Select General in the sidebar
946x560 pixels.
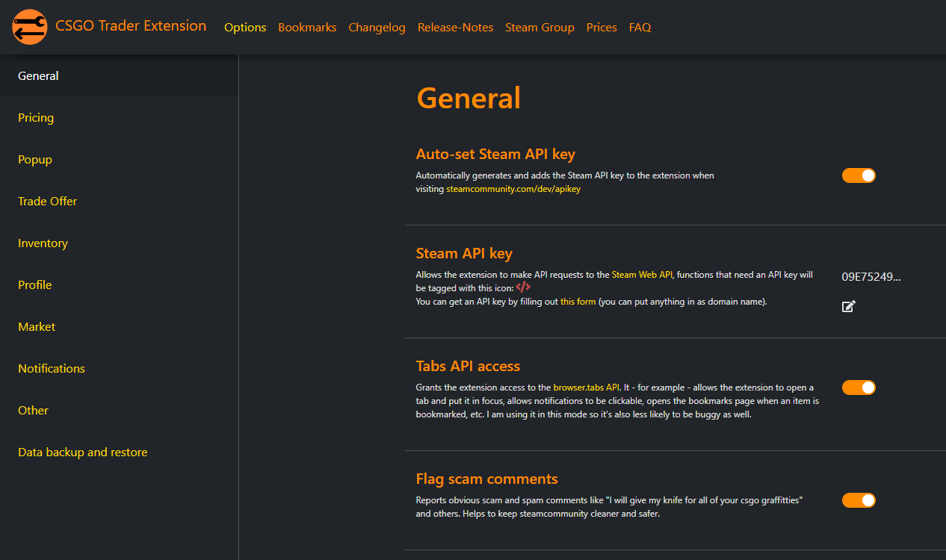click(x=119, y=76)
